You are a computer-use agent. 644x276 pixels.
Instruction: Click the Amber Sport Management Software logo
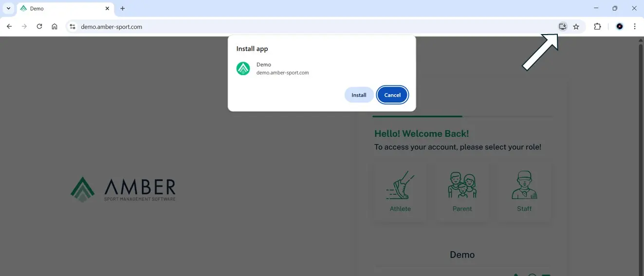(123, 189)
